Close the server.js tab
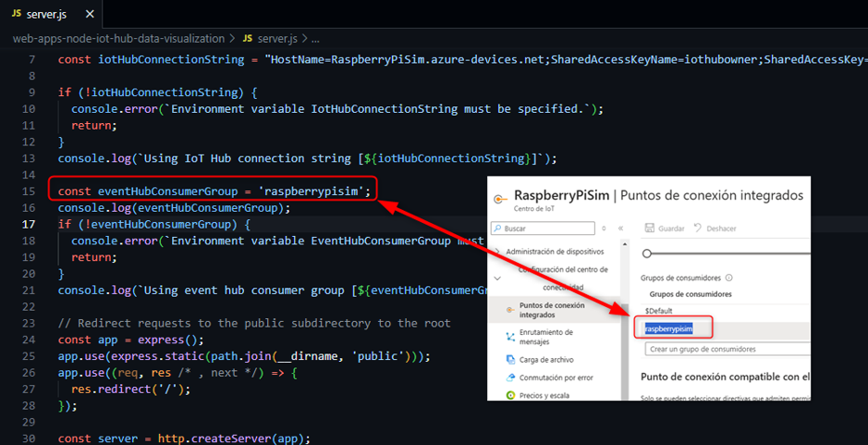Screen dimensions: 868x445 point(88,14)
